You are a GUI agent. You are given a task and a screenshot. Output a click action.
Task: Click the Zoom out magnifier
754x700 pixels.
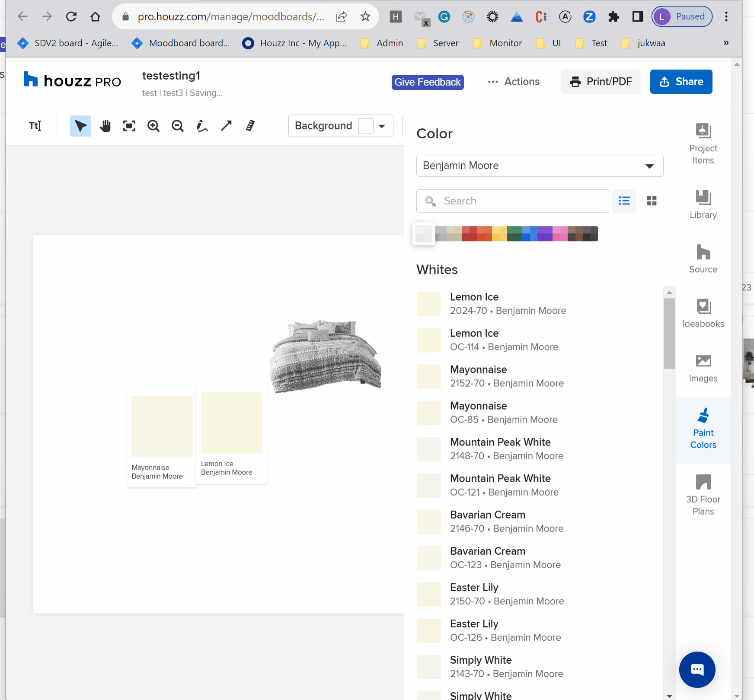178,126
